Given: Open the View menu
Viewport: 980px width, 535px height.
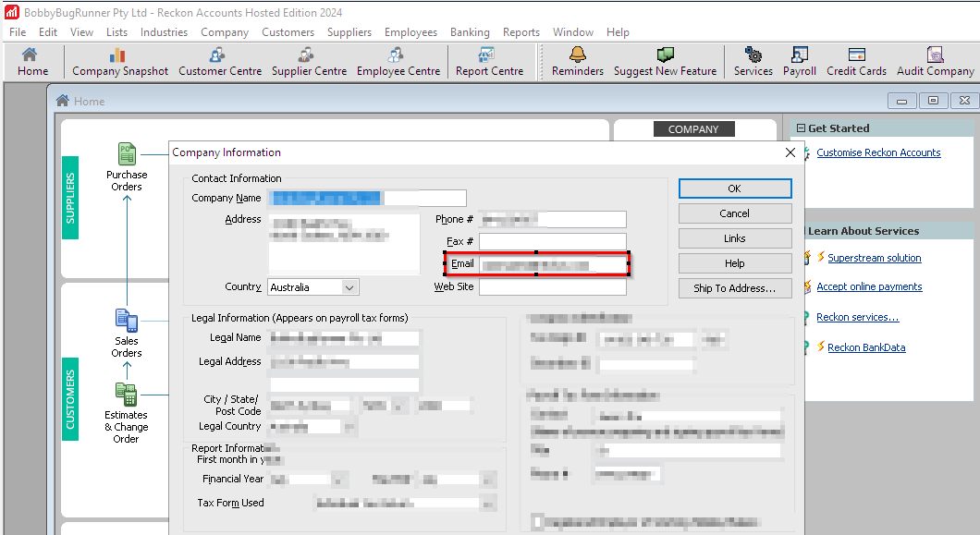Looking at the screenshot, I should click(81, 31).
